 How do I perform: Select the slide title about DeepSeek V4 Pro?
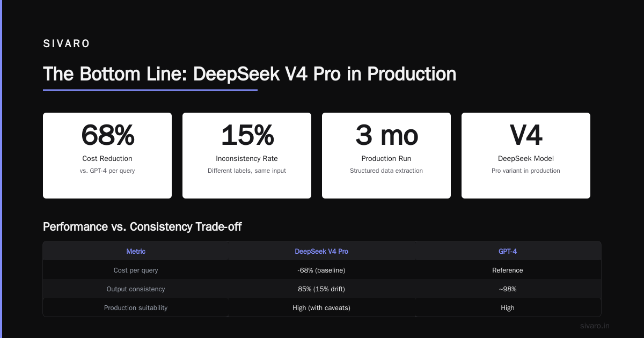tap(250, 74)
